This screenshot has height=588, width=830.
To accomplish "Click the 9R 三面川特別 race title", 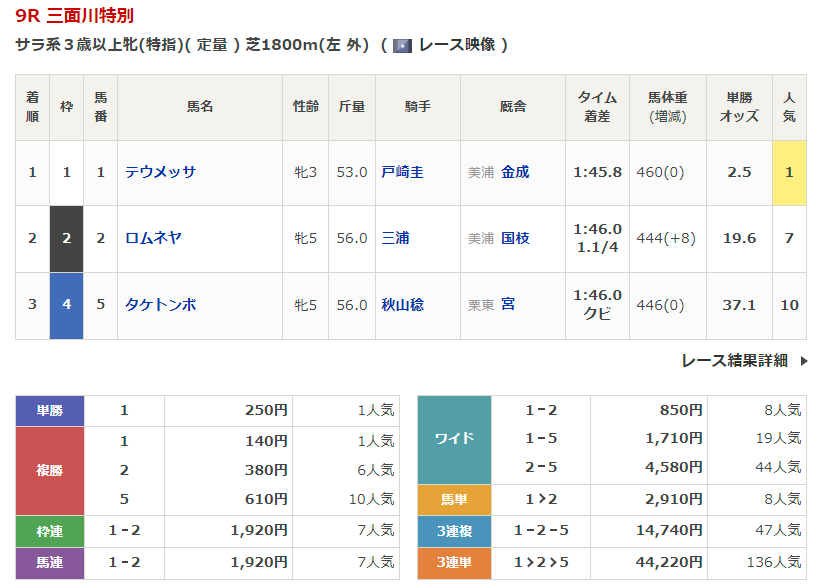I will (74, 16).
